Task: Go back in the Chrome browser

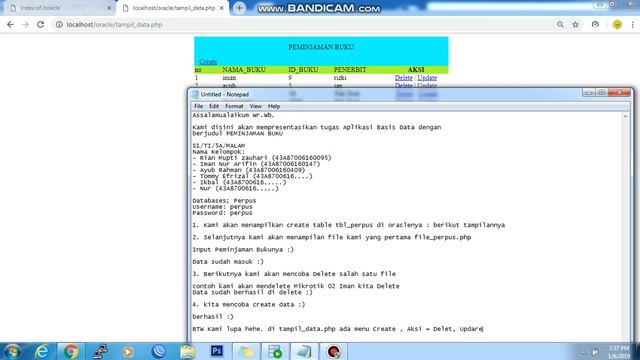Action: (10, 24)
